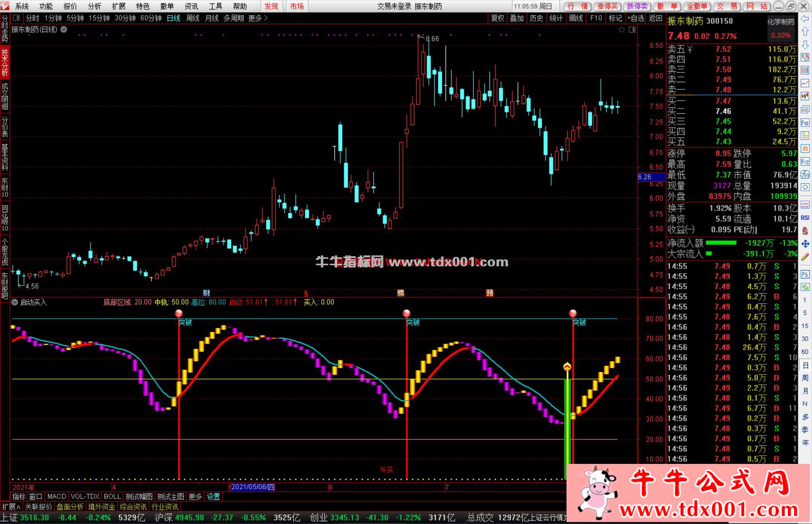Click the 复权 chart option
This screenshot has height=524, width=812.
(x=498, y=18)
